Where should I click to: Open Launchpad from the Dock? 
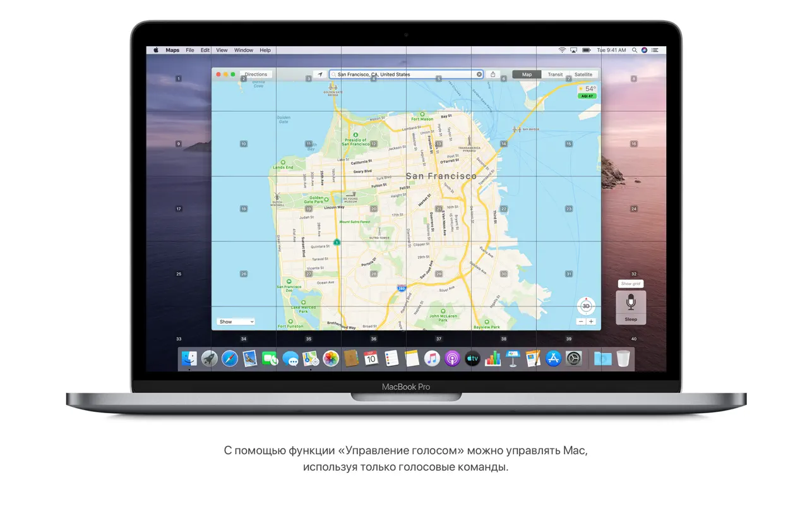210,359
